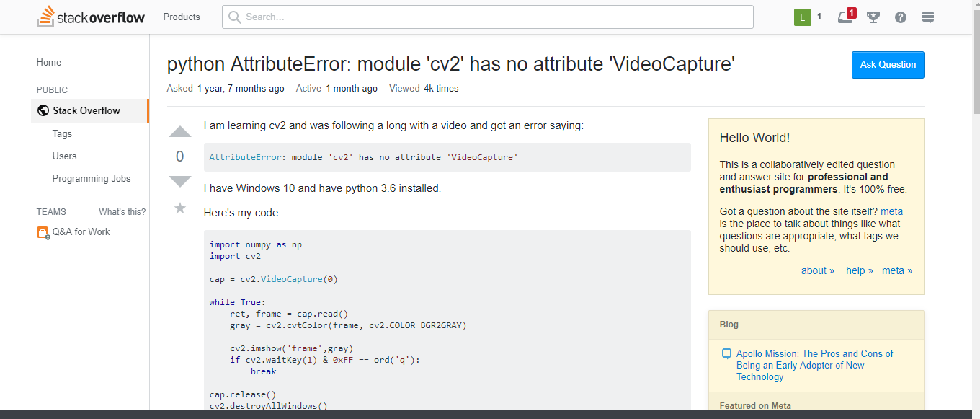Screen dimensions: 980x419
Task: Follow the meta link in Hello World text
Action: point(891,211)
